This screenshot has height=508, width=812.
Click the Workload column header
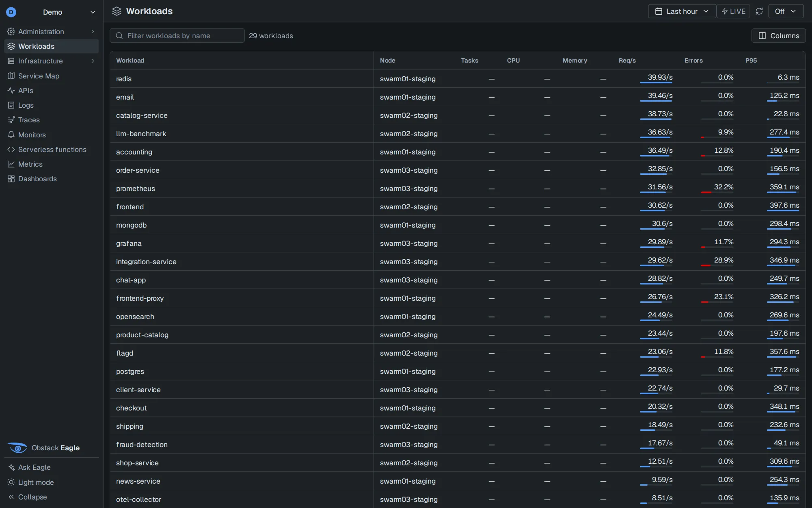(x=130, y=61)
